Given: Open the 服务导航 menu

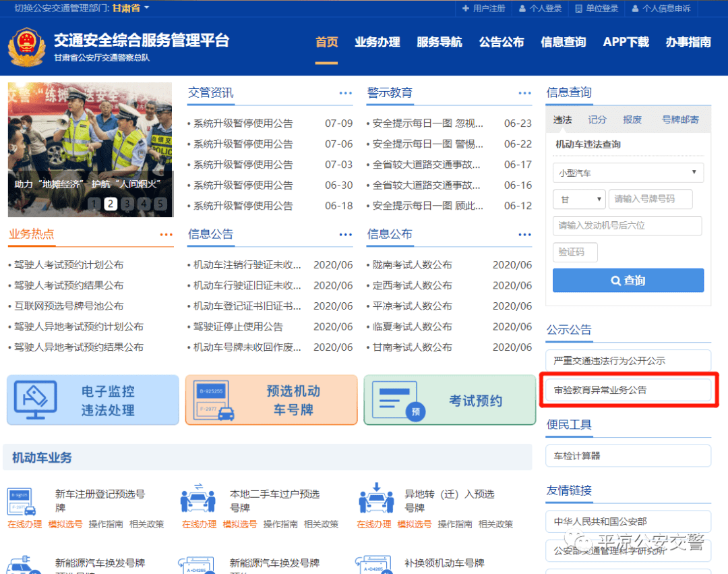Looking at the screenshot, I should tap(439, 42).
